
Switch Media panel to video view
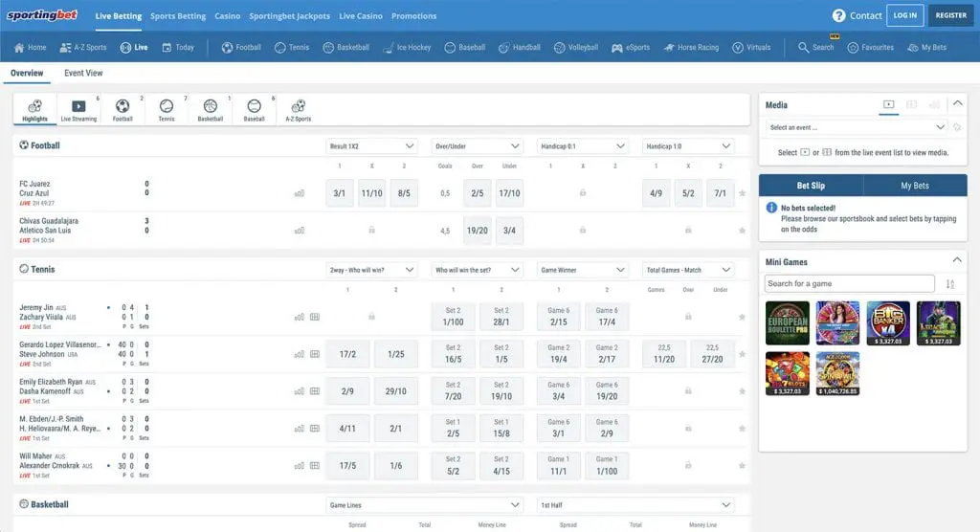889,104
